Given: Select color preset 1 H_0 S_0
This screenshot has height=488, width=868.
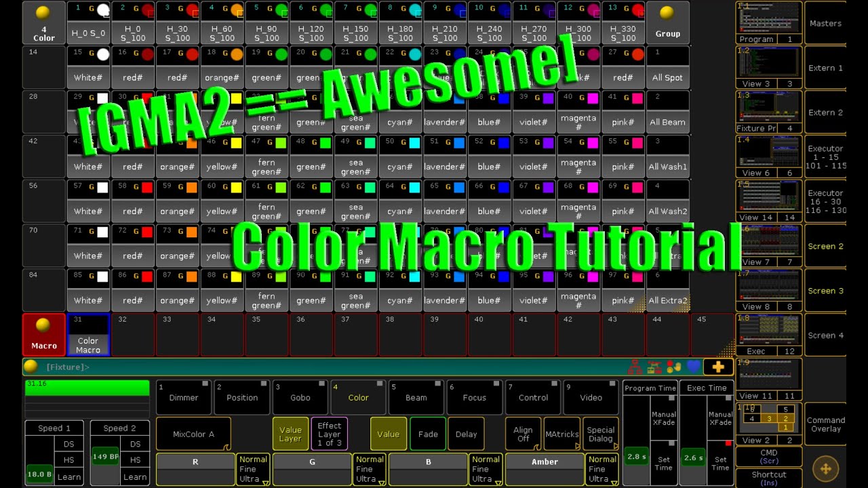Looking at the screenshot, I should coord(88,22).
